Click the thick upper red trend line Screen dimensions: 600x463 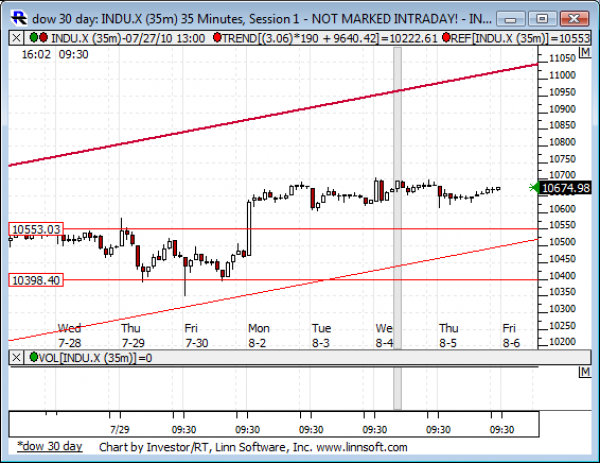273,115
